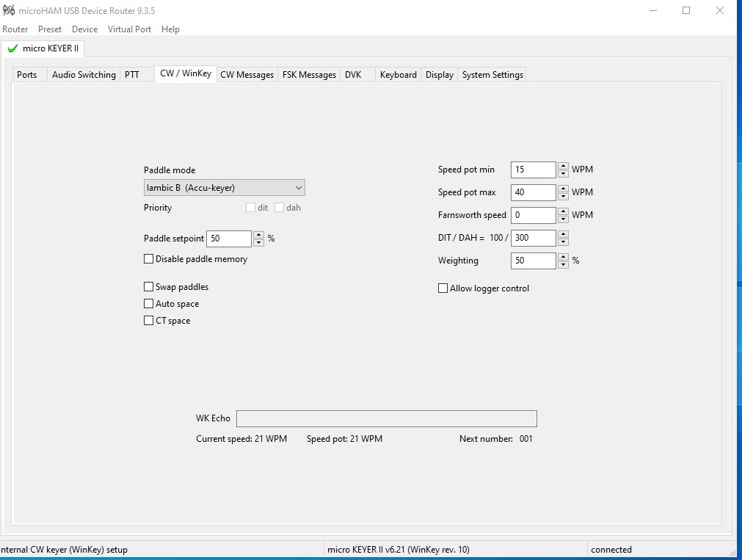Toggle the dah priority checkbox
Screen dimensions: 742x560
pyautogui.click(x=279, y=208)
